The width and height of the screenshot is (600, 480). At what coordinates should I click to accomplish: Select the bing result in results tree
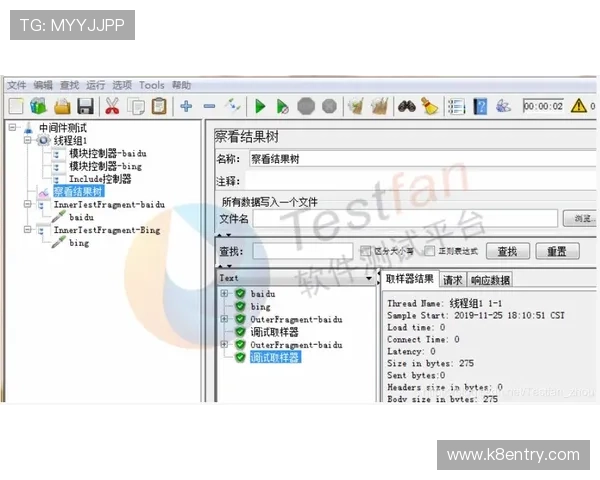(x=260, y=306)
